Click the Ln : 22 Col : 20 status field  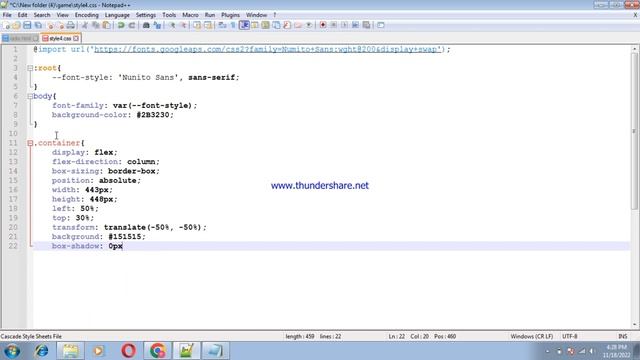point(408,336)
